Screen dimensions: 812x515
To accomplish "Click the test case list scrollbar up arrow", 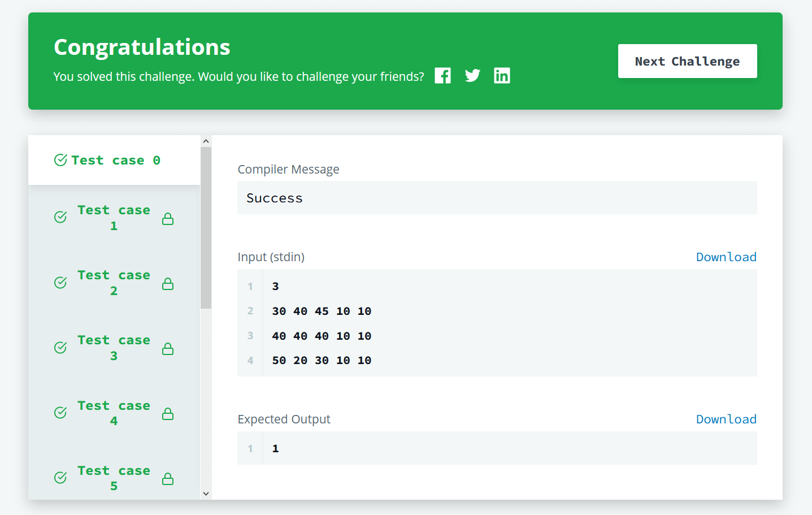I will (206, 141).
